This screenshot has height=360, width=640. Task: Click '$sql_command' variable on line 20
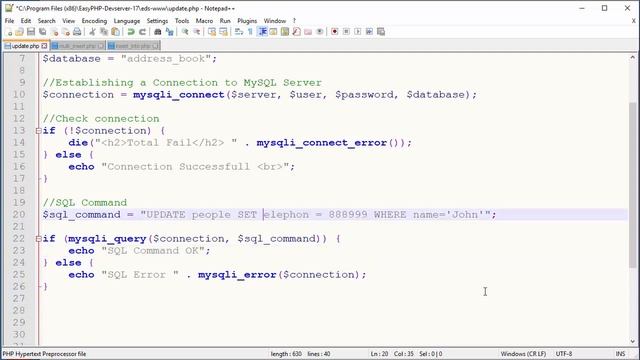tap(82, 215)
